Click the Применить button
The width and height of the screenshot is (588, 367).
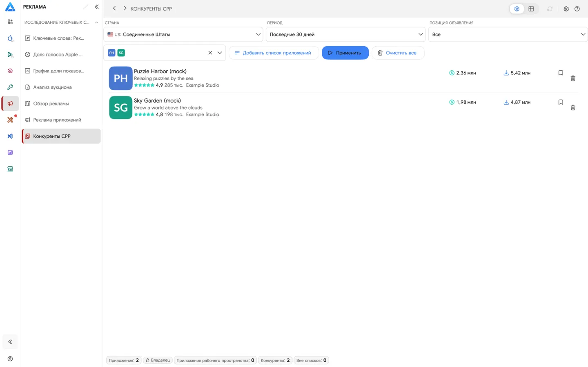[345, 53]
